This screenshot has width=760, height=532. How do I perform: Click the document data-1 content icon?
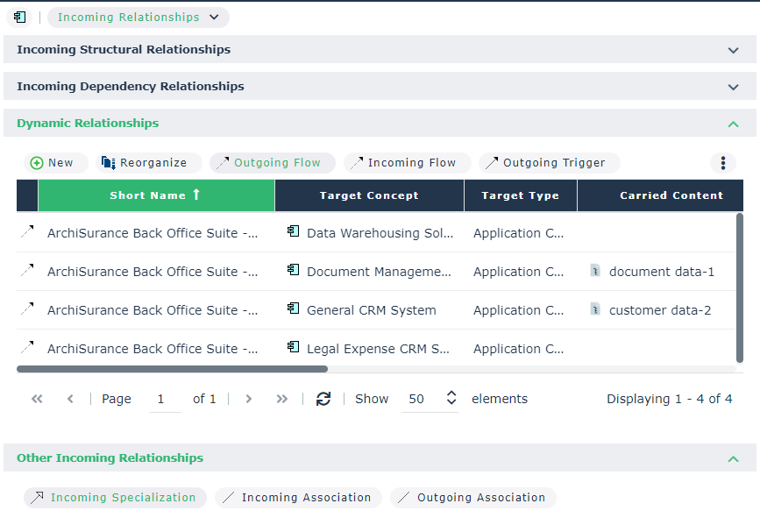[596, 271]
